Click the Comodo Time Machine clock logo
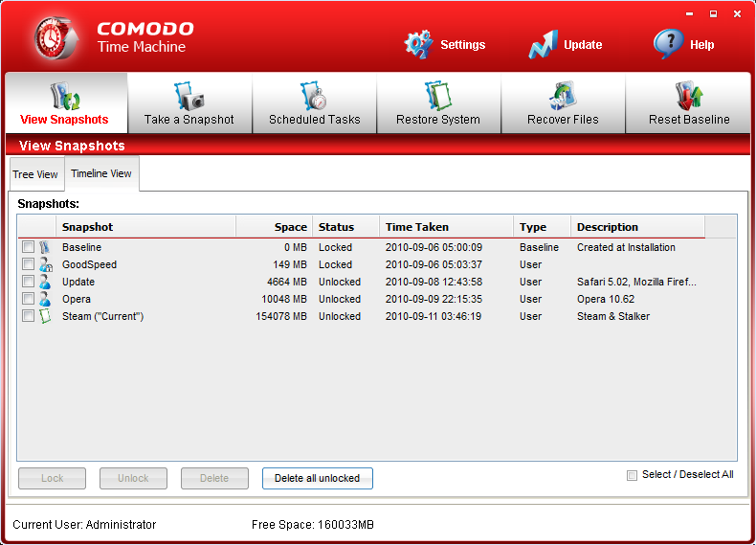The height and width of the screenshot is (545, 756). point(56,37)
